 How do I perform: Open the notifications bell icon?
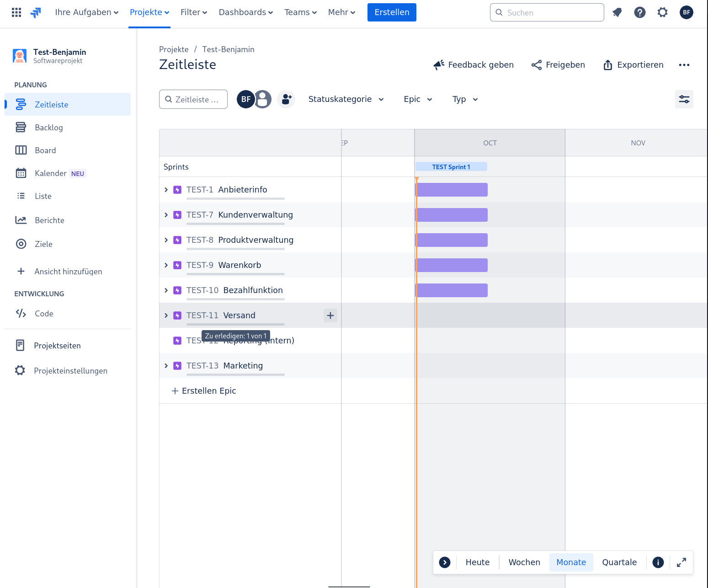(617, 12)
